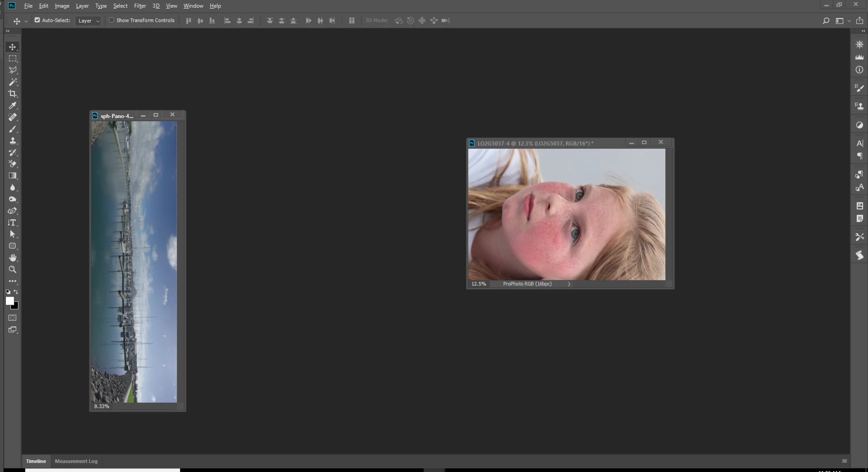Expand the collapsed toolbox double arrows
The width and height of the screenshot is (868, 472).
[x=8, y=31]
